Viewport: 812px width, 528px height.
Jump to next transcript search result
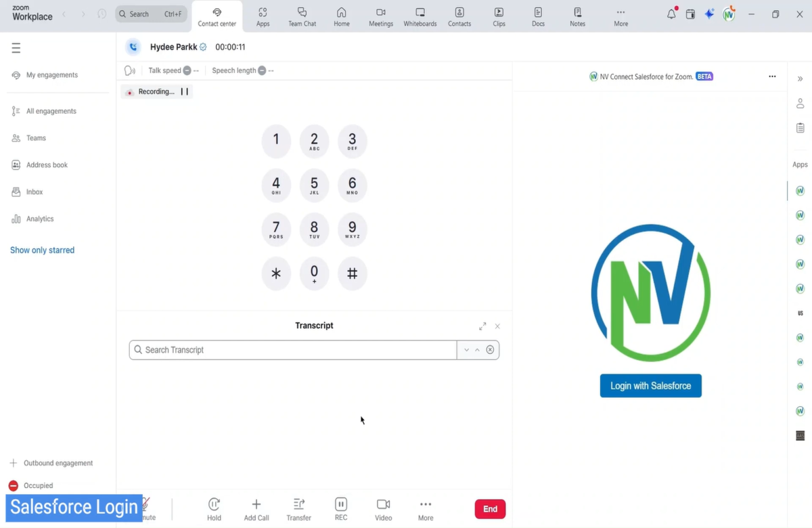[466, 350]
